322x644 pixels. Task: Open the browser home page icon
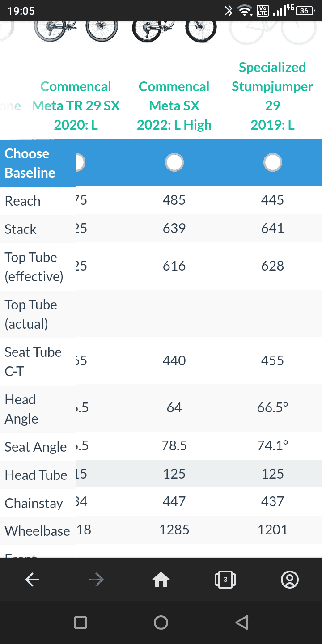161,580
